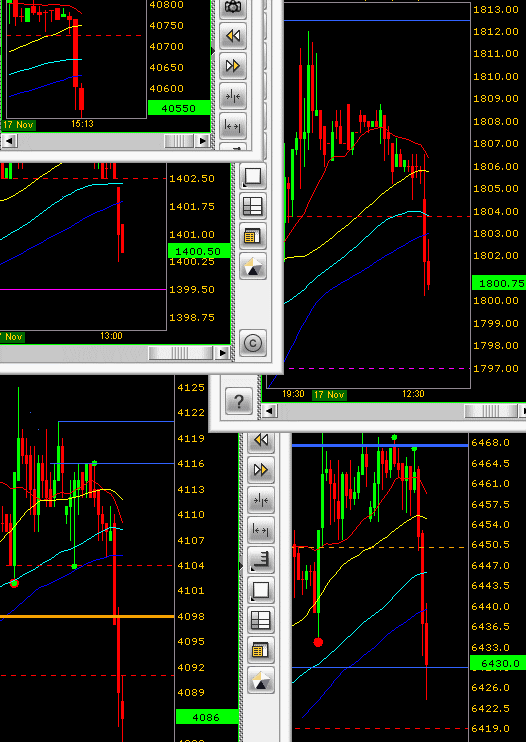The image size is (526, 742).
Task: Click the staircase step icon in the lower toolbar
Action: pos(261,560)
